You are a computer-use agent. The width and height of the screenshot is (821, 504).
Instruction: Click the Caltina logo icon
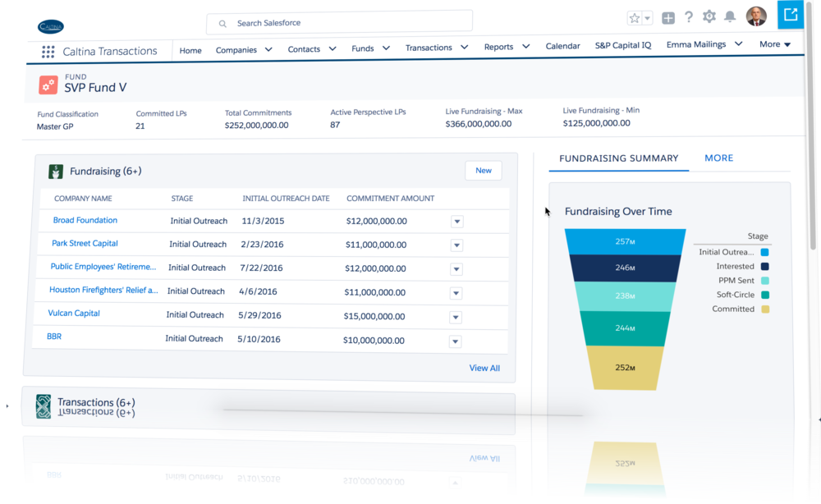coord(51,26)
